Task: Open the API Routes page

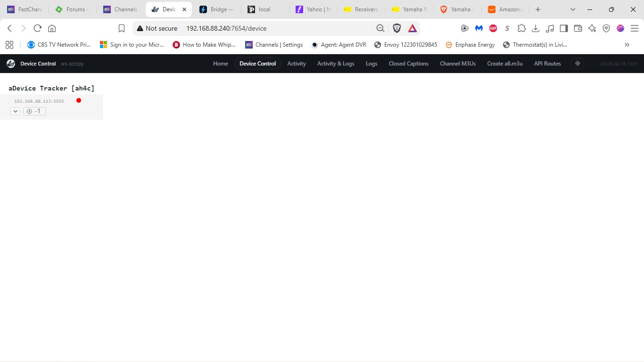Action: tap(547, 64)
